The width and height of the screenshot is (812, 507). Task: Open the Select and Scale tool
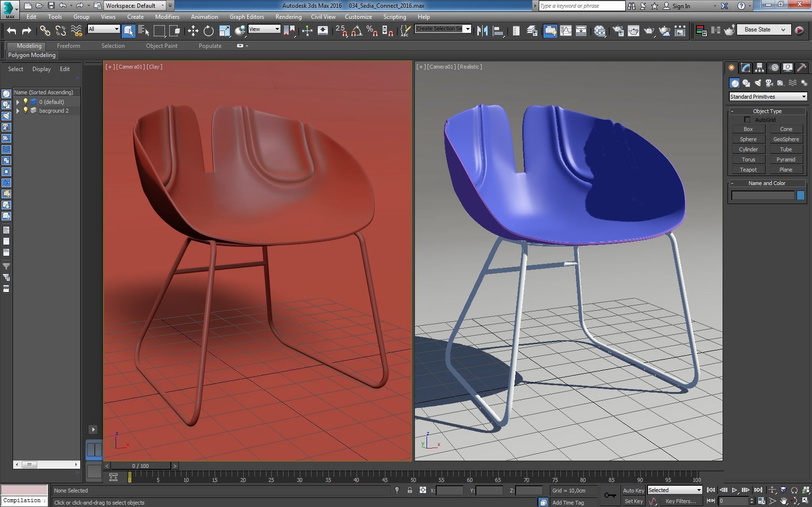pyautogui.click(x=224, y=29)
